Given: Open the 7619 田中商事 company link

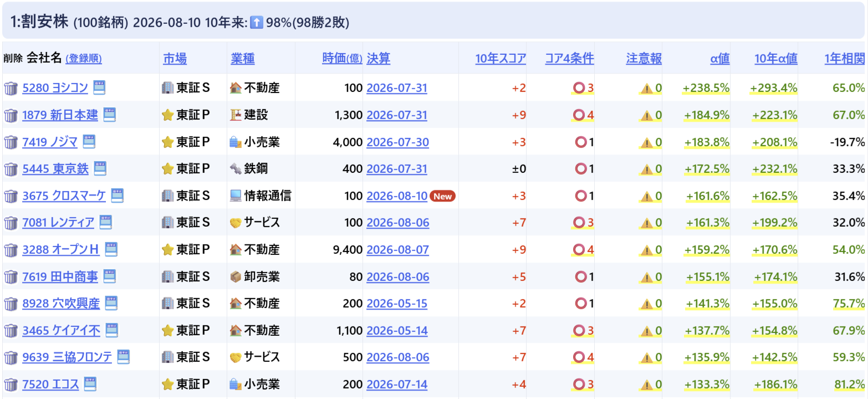Looking at the screenshot, I should pos(60,277).
